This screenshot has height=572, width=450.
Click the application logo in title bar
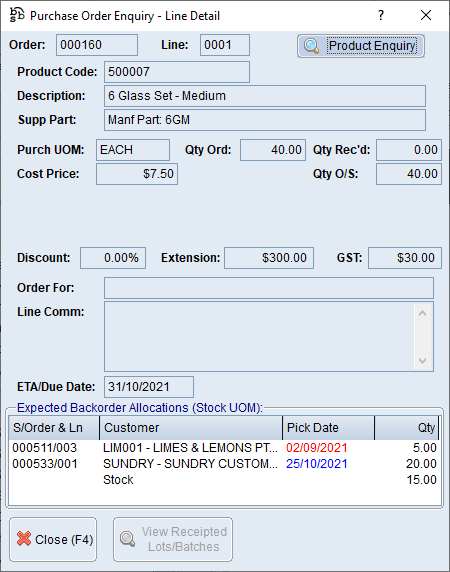17,15
